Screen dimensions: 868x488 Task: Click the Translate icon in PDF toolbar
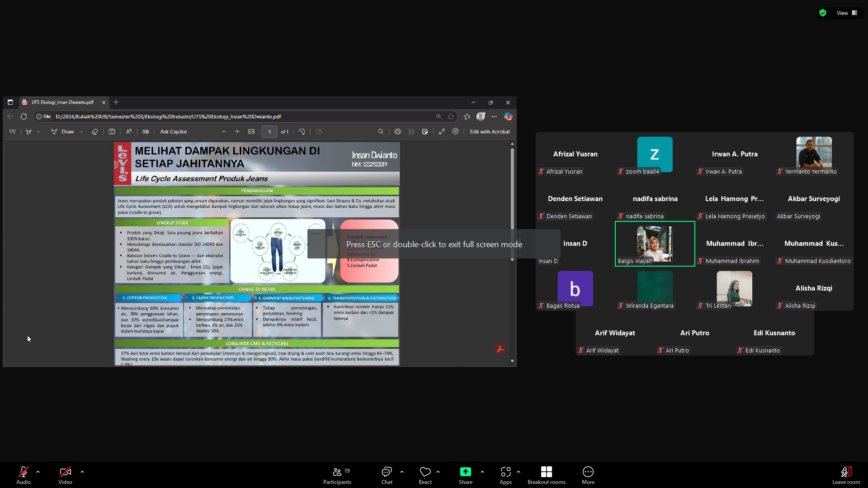point(146,132)
